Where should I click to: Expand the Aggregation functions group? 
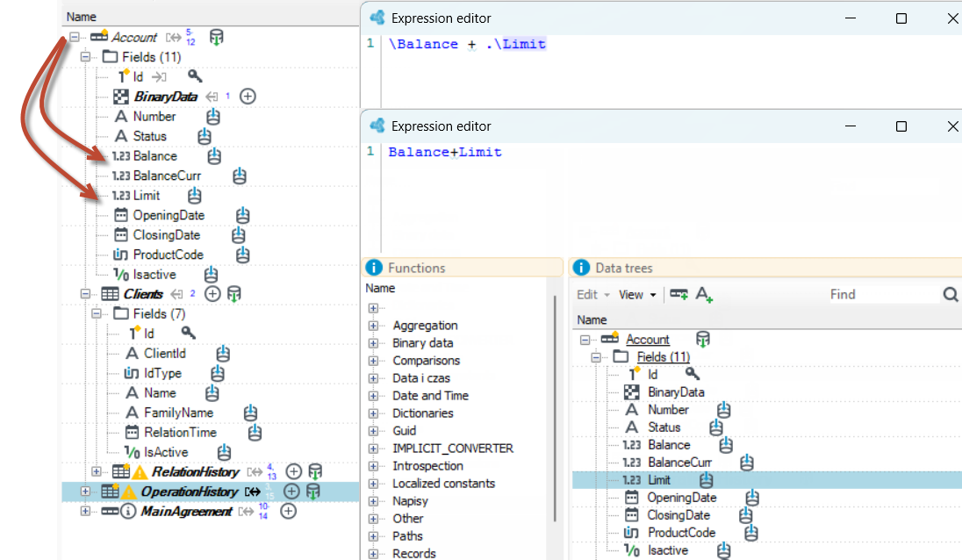[373, 326]
